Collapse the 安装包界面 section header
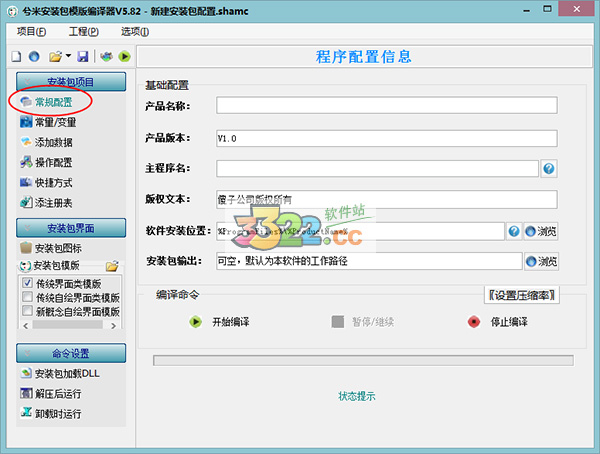This screenshot has height=454, width=600. 71,228
